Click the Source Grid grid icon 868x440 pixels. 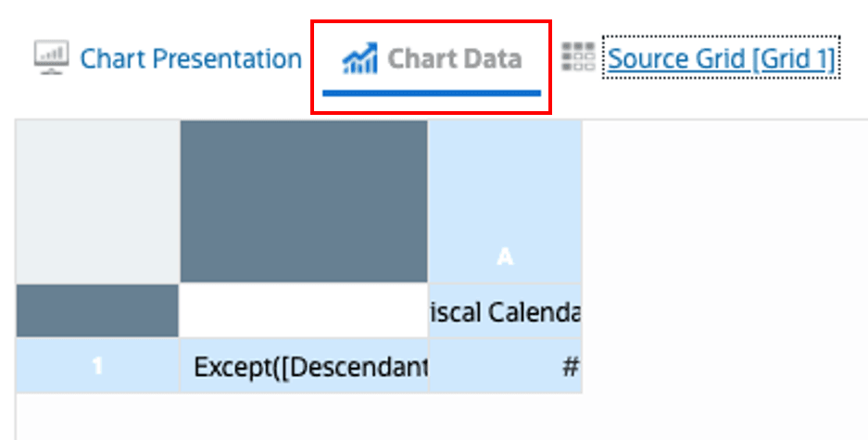tap(579, 58)
